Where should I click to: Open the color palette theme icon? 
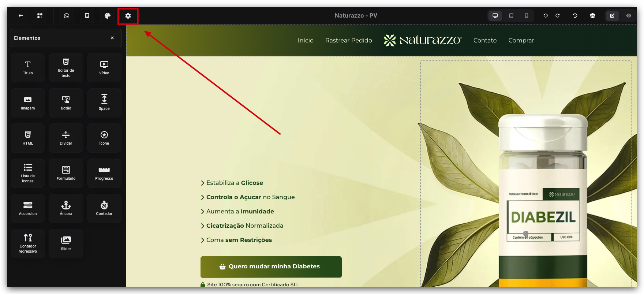click(108, 16)
